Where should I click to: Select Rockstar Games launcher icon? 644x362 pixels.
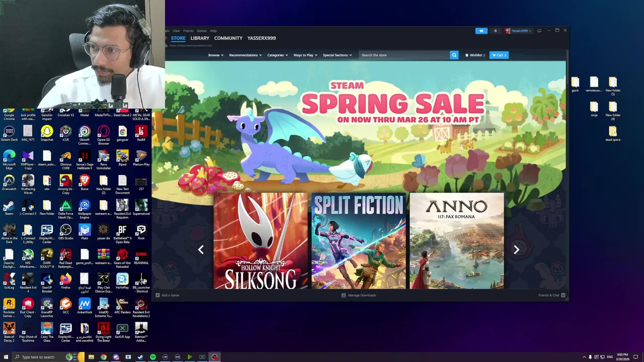(9, 307)
